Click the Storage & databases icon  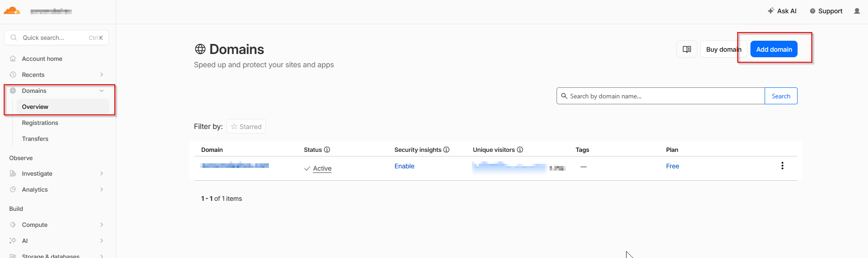point(13,256)
